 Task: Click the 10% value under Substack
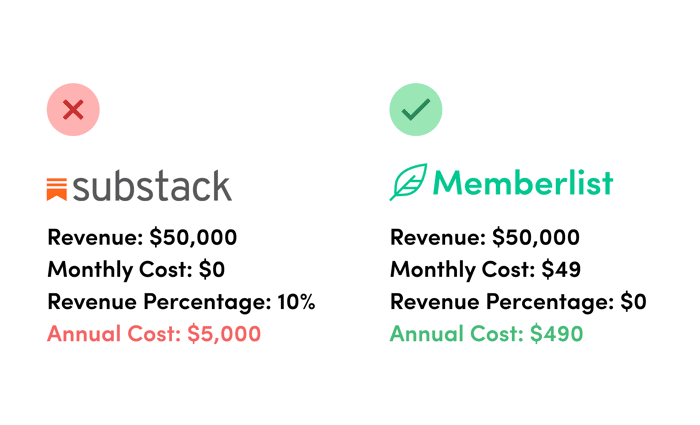coord(296,302)
